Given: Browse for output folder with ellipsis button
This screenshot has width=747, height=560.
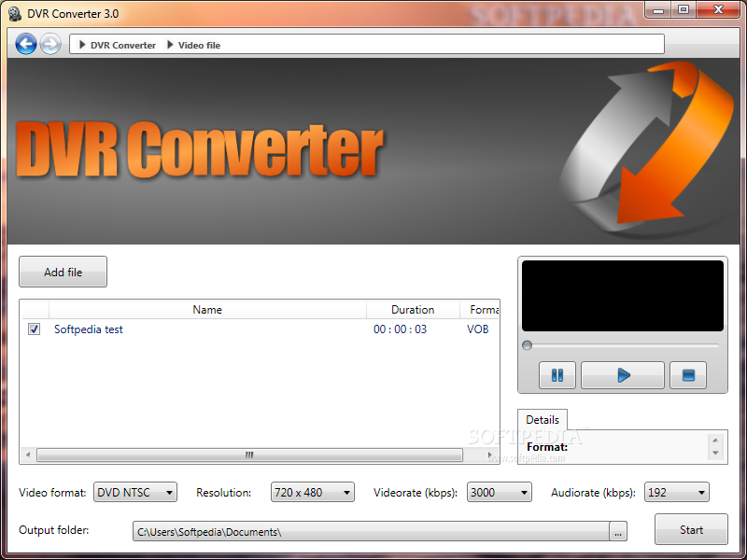Looking at the screenshot, I should 618,531.
